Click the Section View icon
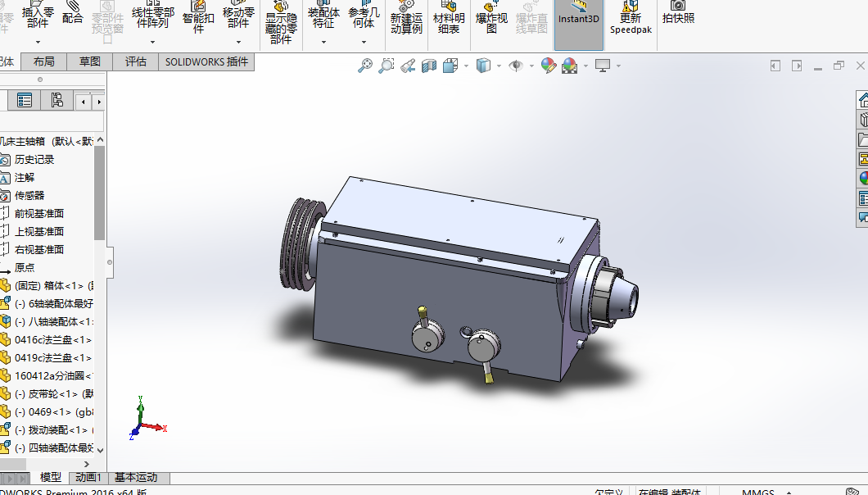The width and height of the screenshot is (868, 495). coord(429,66)
